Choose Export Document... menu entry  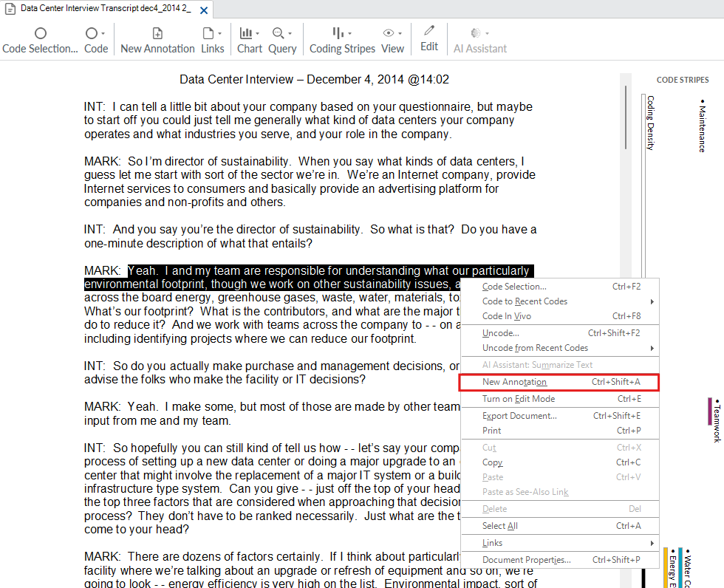(560, 416)
